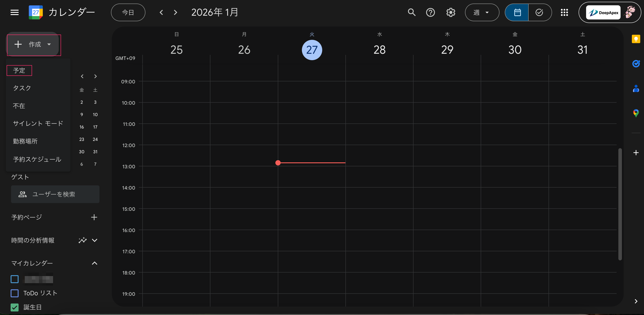
Task: Uncheck the 誕生日 calendar checkbox
Action: click(x=15, y=307)
